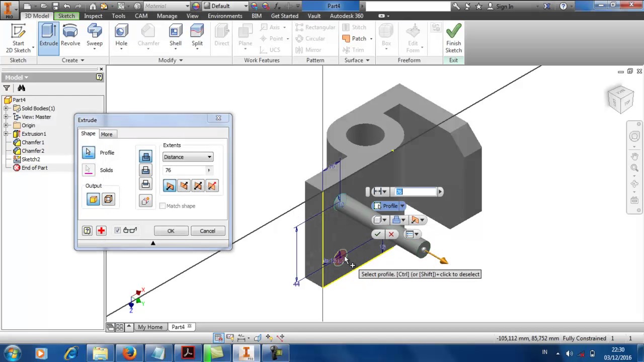The image size is (644, 362).
Task: Click the ViewCube in viewport
Action: (620, 99)
